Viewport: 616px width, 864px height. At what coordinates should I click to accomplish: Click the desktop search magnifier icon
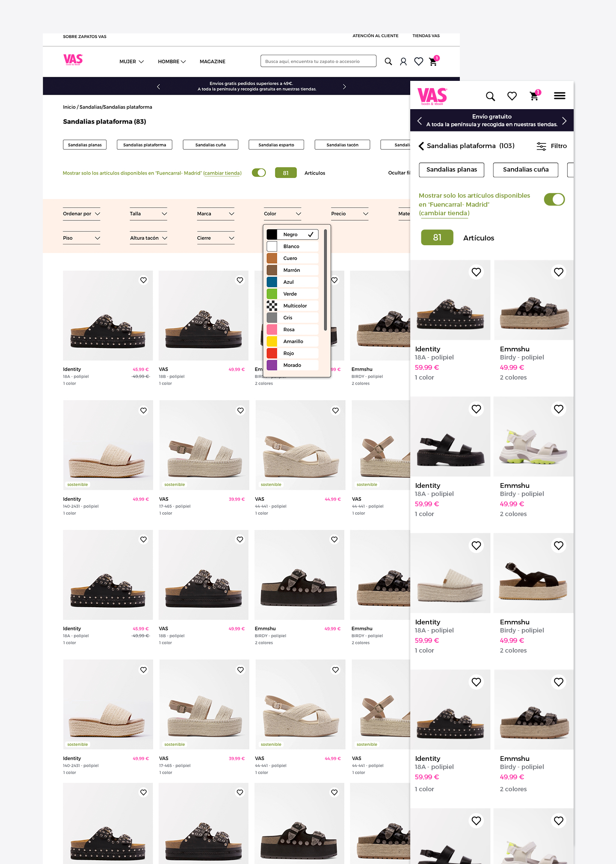pyautogui.click(x=388, y=62)
